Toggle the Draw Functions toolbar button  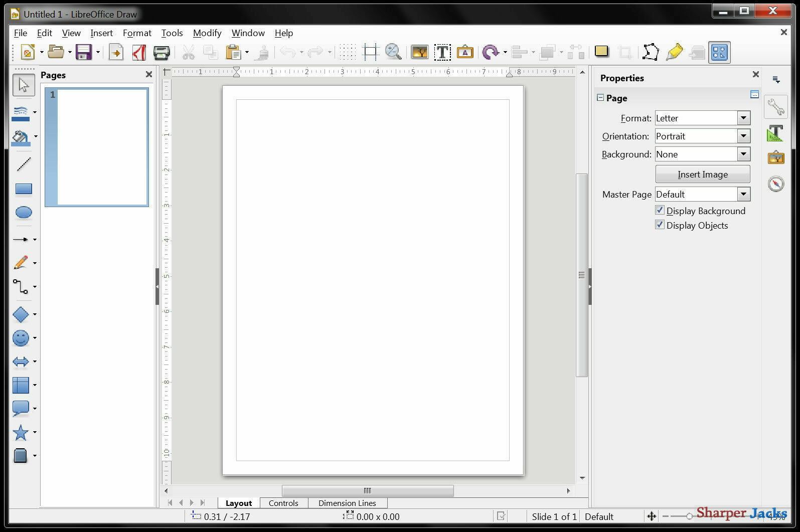pyautogui.click(x=719, y=52)
